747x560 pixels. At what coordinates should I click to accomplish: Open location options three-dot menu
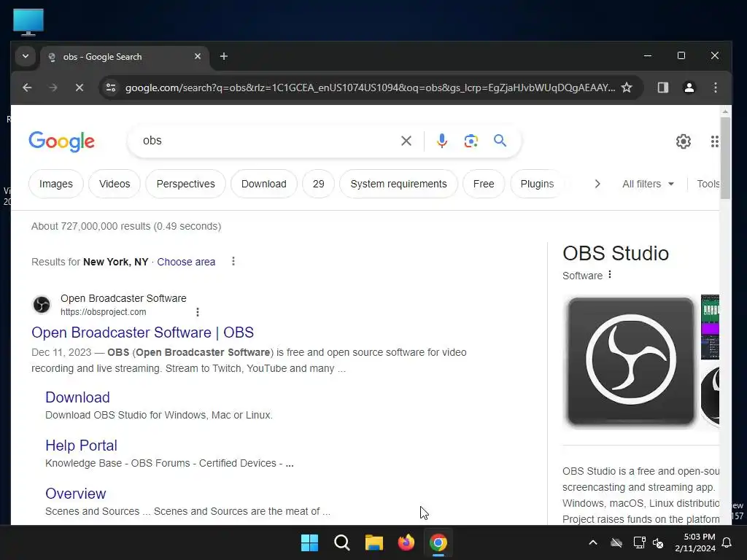[233, 262]
